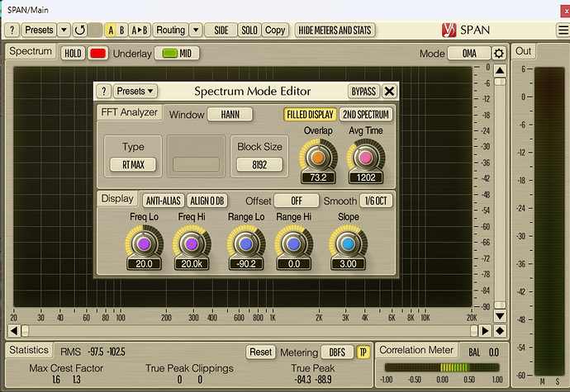
Task: Select the Statistics tab
Action: pyautogui.click(x=29, y=350)
